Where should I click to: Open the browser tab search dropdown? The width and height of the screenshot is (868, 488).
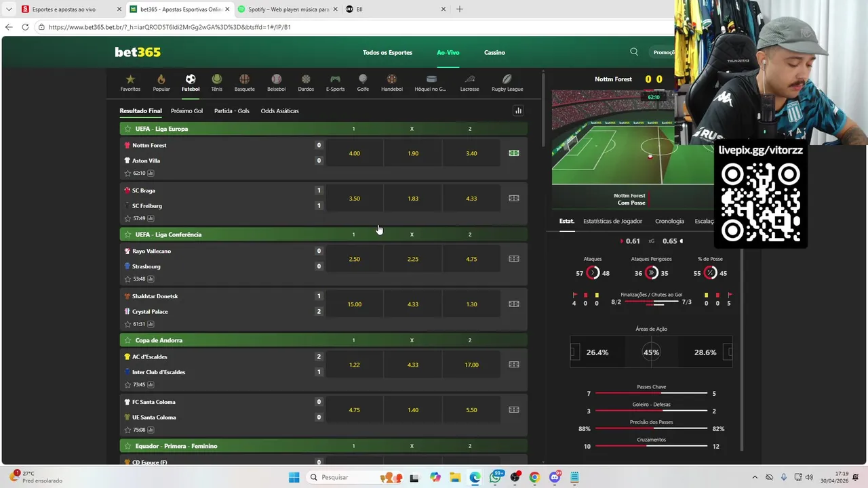pos(9,9)
